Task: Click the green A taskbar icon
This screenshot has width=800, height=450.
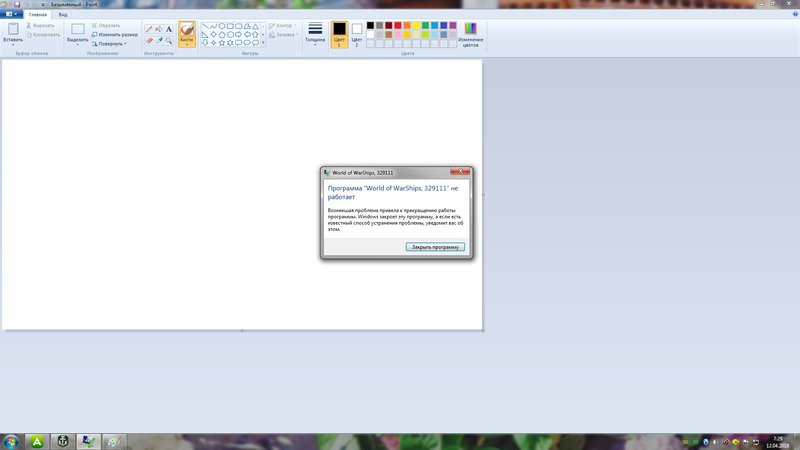Action: [x=37, y=442]
